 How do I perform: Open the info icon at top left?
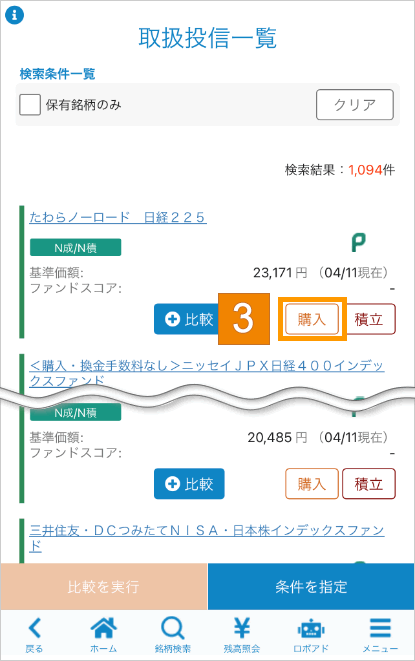point(14,15)
